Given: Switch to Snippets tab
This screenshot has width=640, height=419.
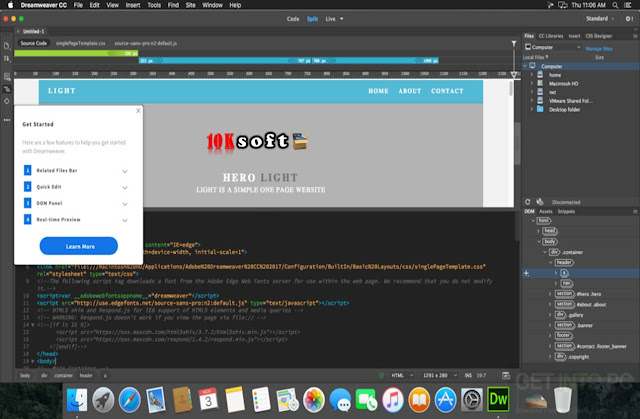Looking at the screenshot, I should [566, 211].
